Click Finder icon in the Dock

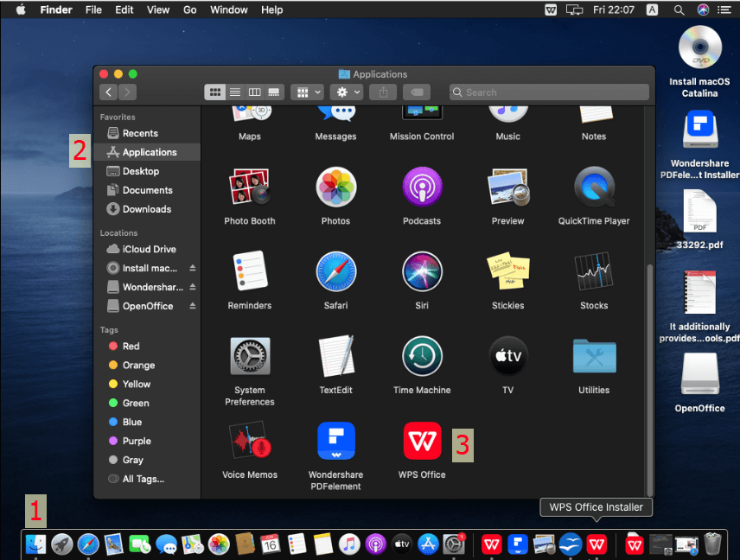pyautogui.click(x=36, y=544)
